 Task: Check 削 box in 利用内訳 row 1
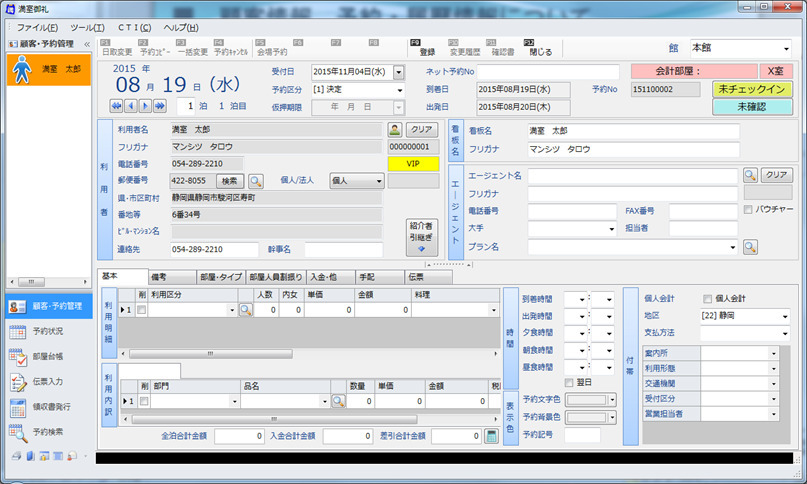point(144,401)
